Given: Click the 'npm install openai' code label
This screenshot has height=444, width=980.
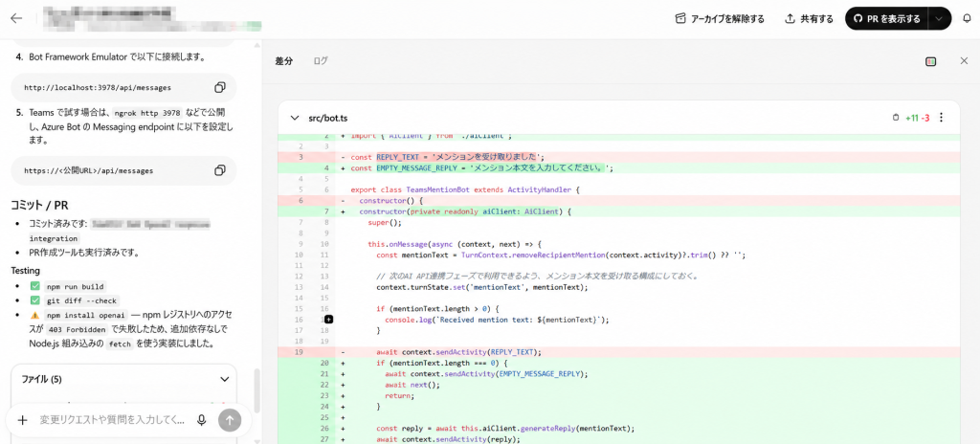Looking at the screenshot, I should (87, 315).
